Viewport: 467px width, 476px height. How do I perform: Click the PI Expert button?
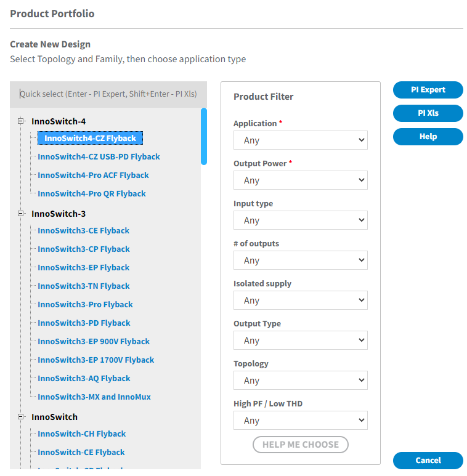tap(428, 90)
